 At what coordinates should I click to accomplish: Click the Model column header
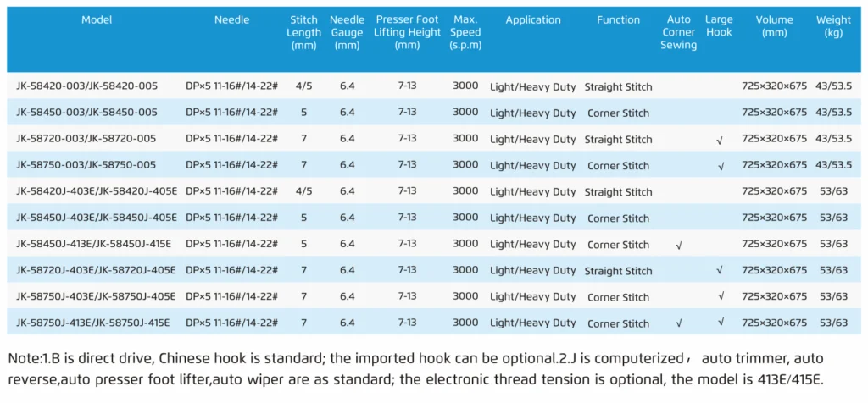point(97,20)
